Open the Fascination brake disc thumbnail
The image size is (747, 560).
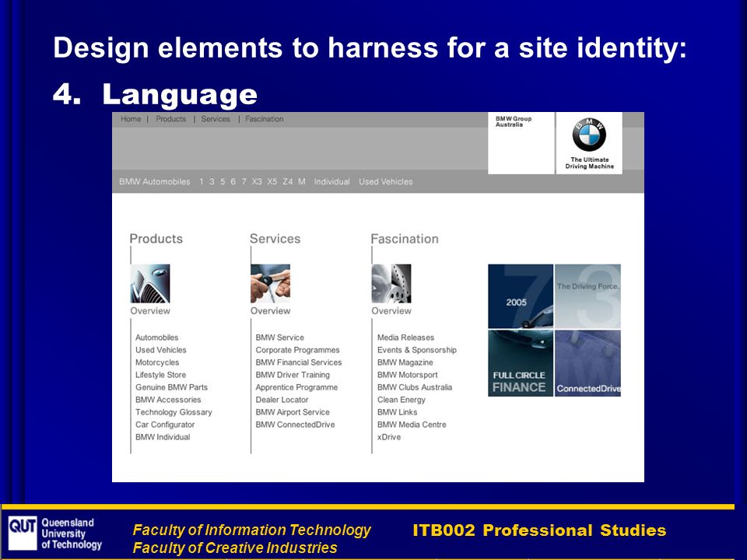391,284
